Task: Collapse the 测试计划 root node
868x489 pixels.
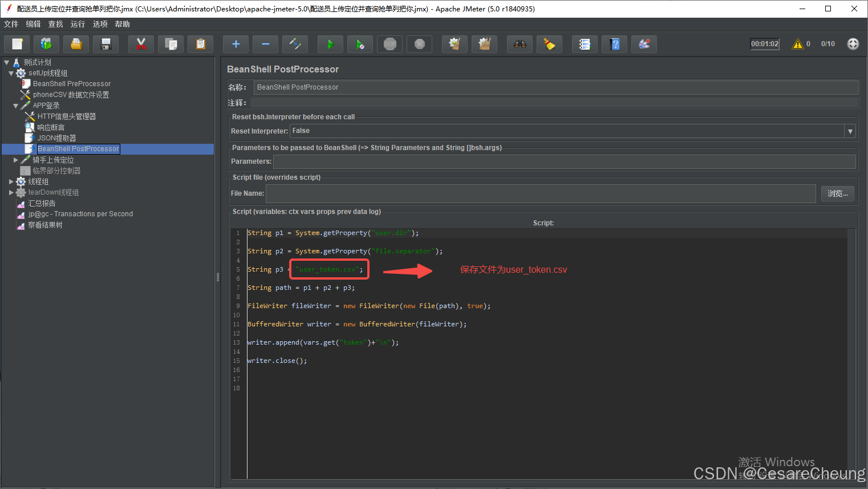Action: pos(6,62)
